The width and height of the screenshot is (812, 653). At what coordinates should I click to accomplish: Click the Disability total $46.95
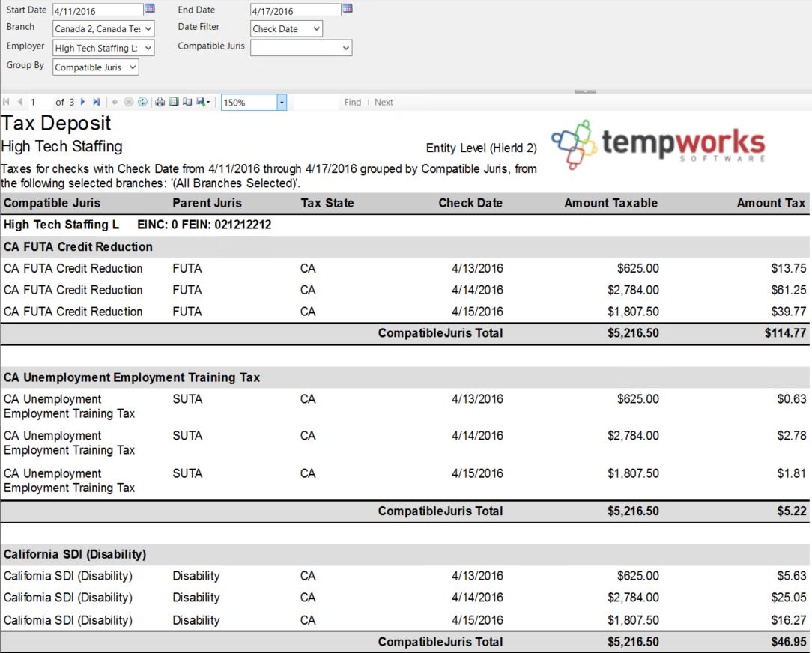pyautogui.click(x=789, y=642)
